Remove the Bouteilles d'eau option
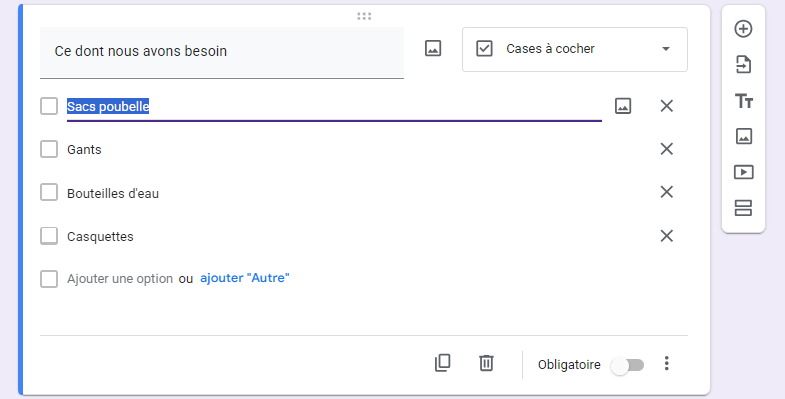 pyautogui.click(x=666, y=192)
